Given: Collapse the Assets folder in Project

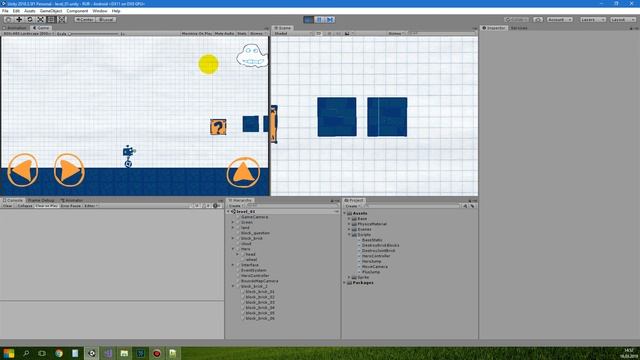Looking at the screenshot, I should 345,213.
